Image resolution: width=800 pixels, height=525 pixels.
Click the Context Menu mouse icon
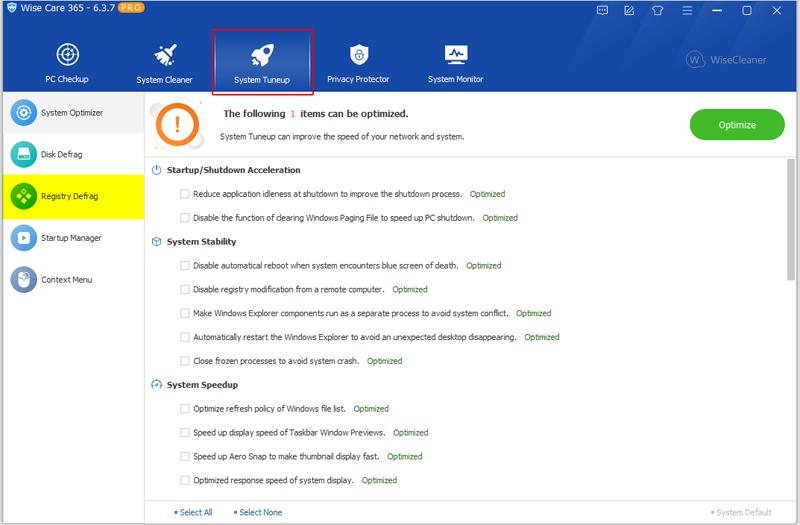23,280
